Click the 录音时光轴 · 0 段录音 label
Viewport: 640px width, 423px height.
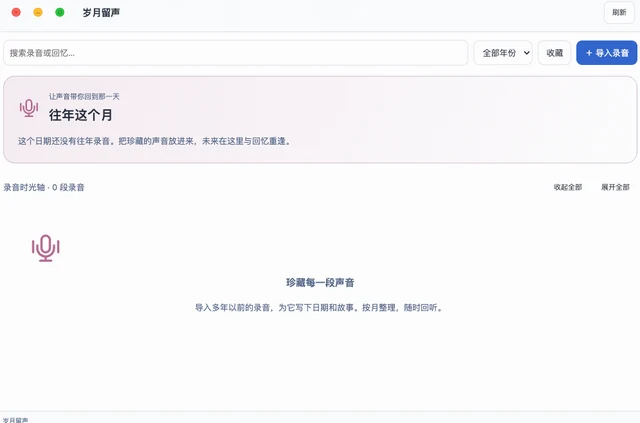click(x=44, y=187)
